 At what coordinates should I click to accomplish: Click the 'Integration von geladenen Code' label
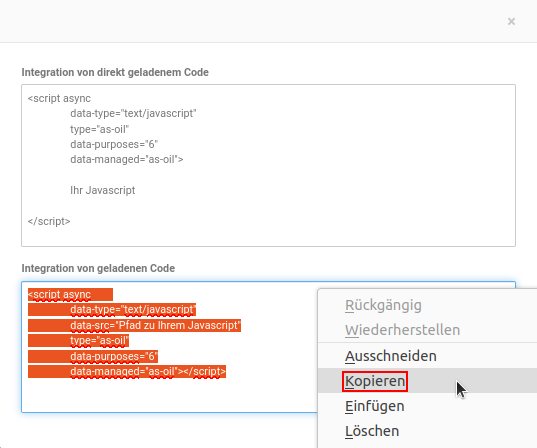click(x=98, y=268)
